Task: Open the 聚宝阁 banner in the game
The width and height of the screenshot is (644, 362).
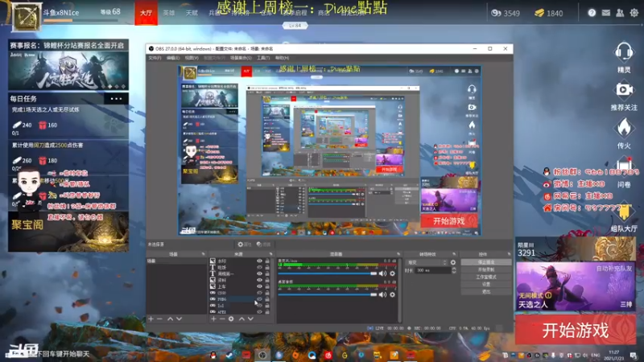Action: [x=68, y=232]
